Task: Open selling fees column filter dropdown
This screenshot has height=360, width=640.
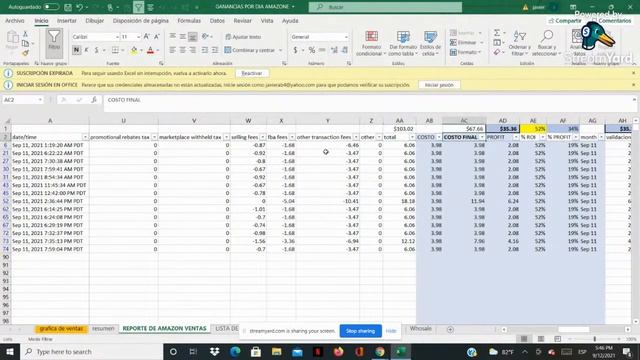Action: click(x=262, y=137)
